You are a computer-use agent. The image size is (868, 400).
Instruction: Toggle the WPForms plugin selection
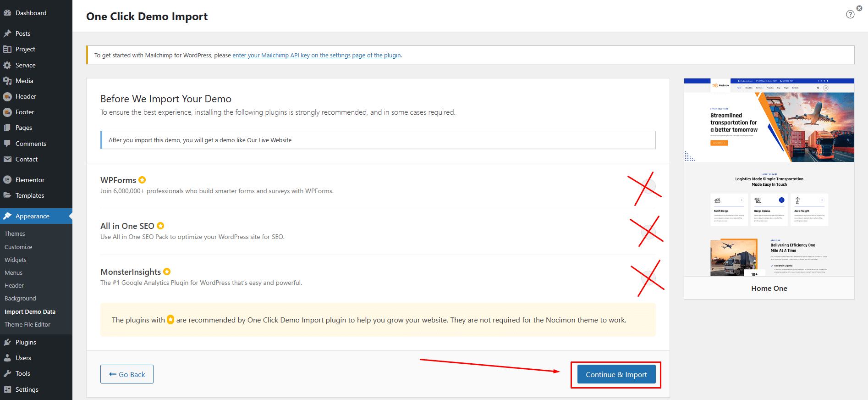pos(648,186)
